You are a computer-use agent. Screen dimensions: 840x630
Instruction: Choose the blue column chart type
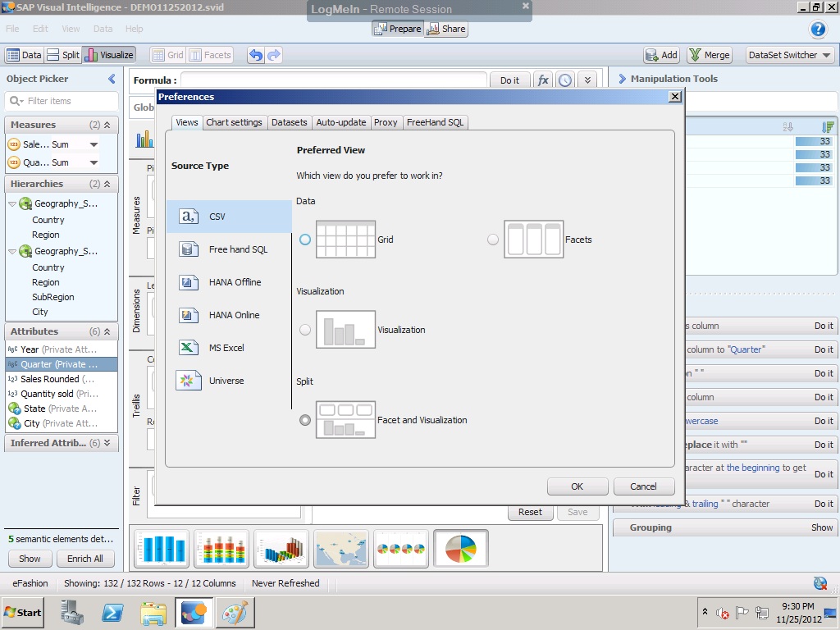tap(162, 549)
